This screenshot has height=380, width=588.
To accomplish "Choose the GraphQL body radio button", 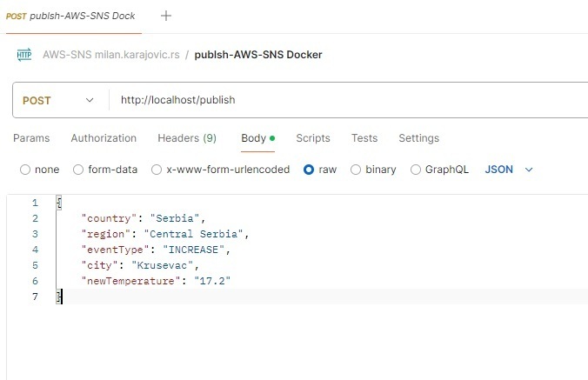I will pyautogui.click(x=416, y=170).
